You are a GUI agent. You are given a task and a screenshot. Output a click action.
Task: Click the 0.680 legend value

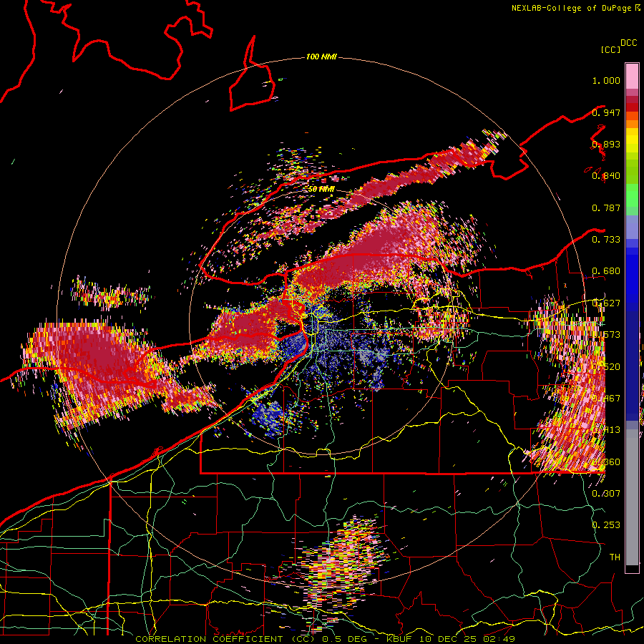tap(606, 271)
